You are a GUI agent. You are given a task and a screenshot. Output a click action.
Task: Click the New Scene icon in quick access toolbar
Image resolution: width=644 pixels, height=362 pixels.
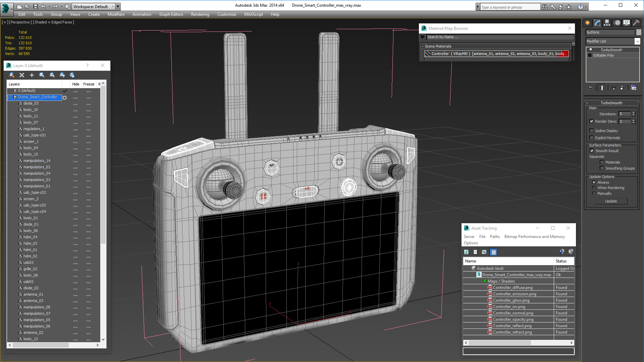click(19, 6)
